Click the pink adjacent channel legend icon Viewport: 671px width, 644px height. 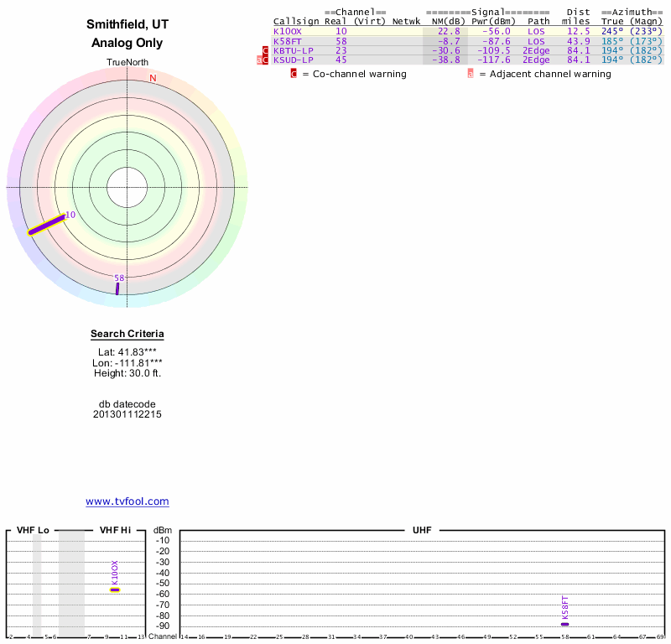471,74
